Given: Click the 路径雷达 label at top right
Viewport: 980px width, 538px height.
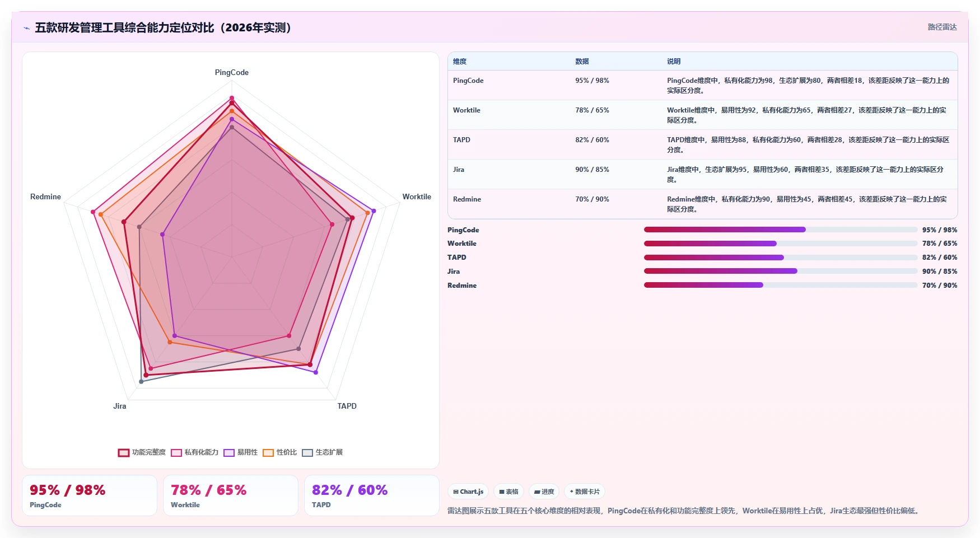Looking at the screenshot, I should point(942,27).
